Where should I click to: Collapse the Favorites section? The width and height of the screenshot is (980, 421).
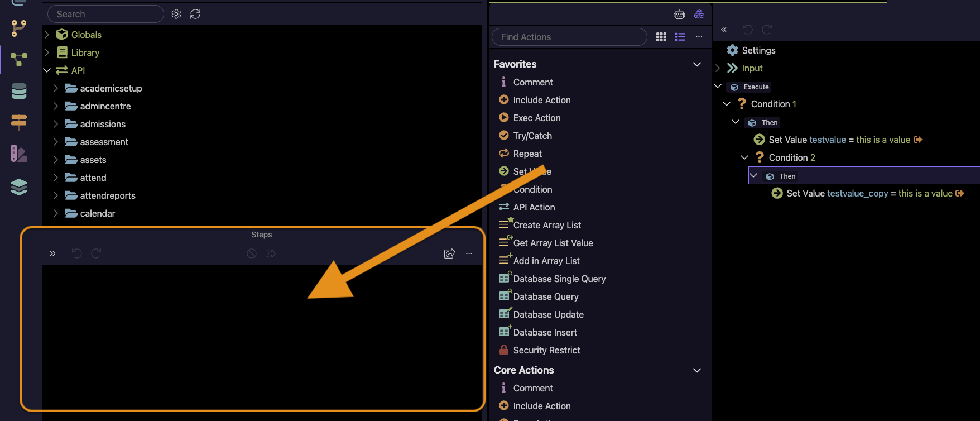(697, 64)
